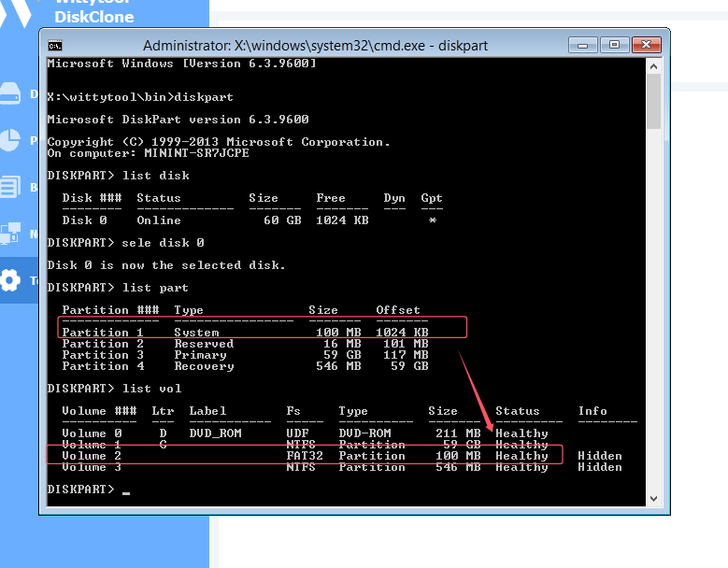Open the gear tools icon in DiskClone sidebar
This screenshot has height=568, width=728.
[10, 280]
